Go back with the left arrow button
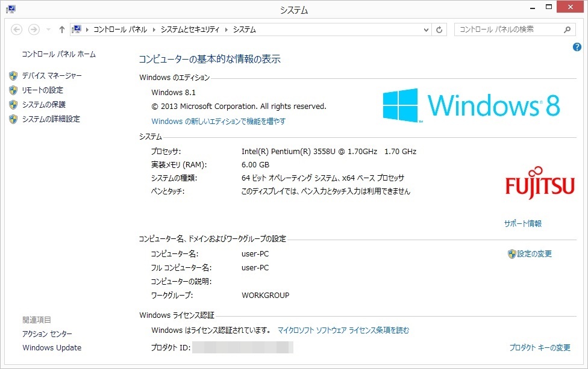Screen dimensions: 588x369 [16, 29]
